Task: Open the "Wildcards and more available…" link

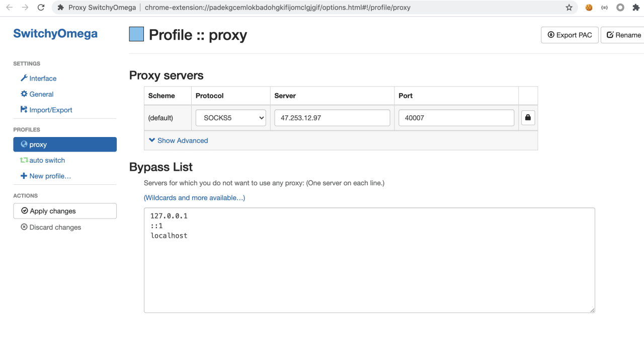Action: pos(194,198)
